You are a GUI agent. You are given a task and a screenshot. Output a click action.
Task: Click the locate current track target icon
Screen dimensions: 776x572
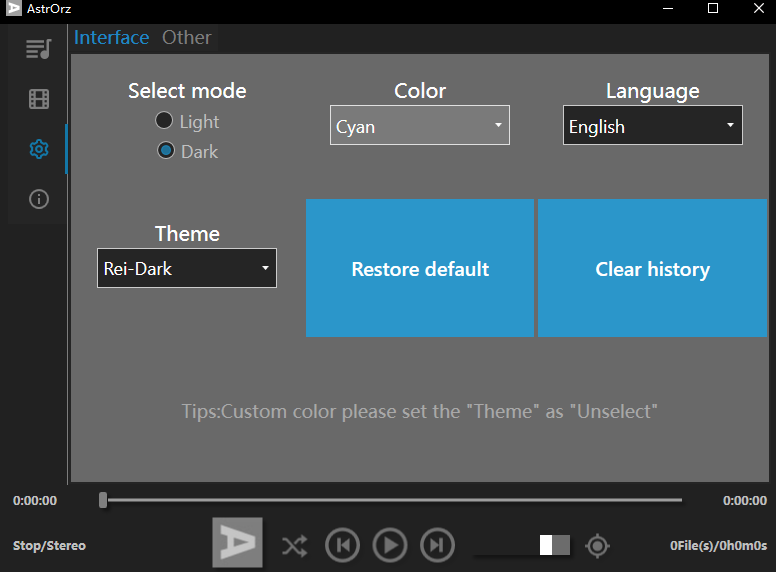(x=597, y=546)
